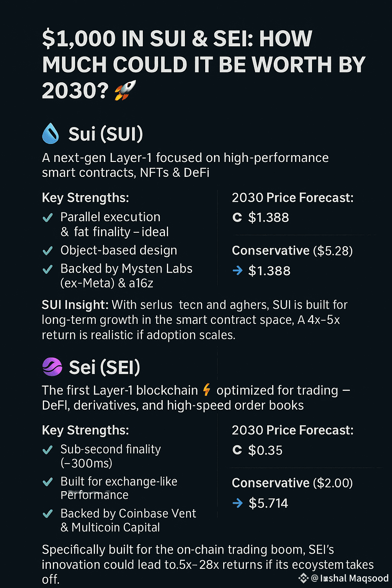
Task: Click the lightning bolt icon beside blockchain
Action: click(207, 390)
